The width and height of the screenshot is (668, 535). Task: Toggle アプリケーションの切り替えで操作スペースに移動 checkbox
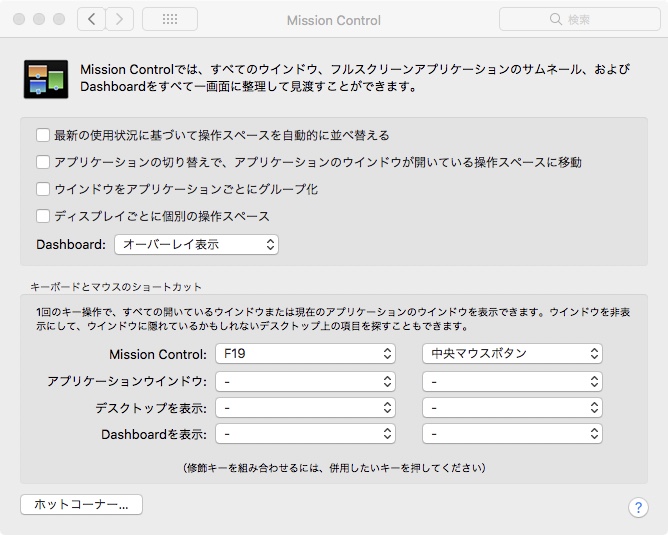[x=43, y=162]
